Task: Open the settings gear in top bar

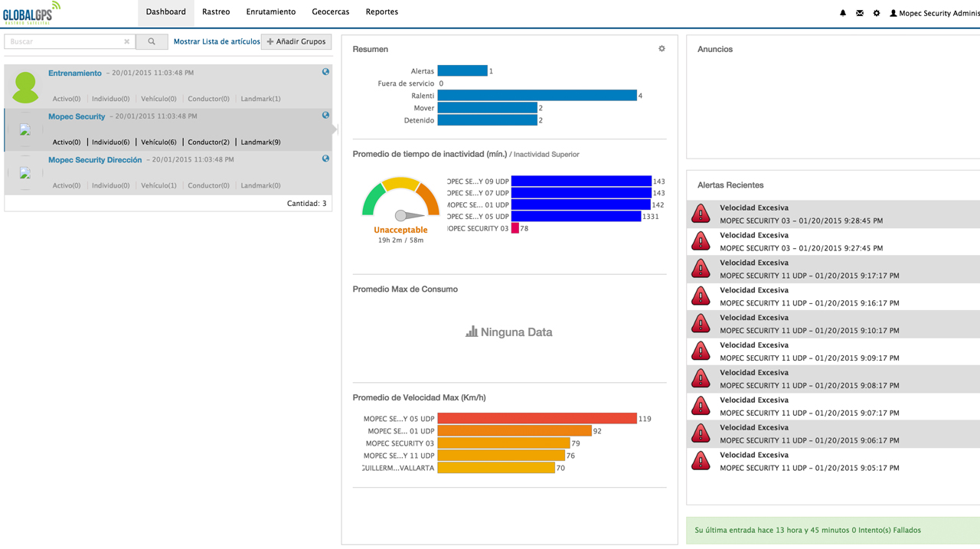Action: 877,13
